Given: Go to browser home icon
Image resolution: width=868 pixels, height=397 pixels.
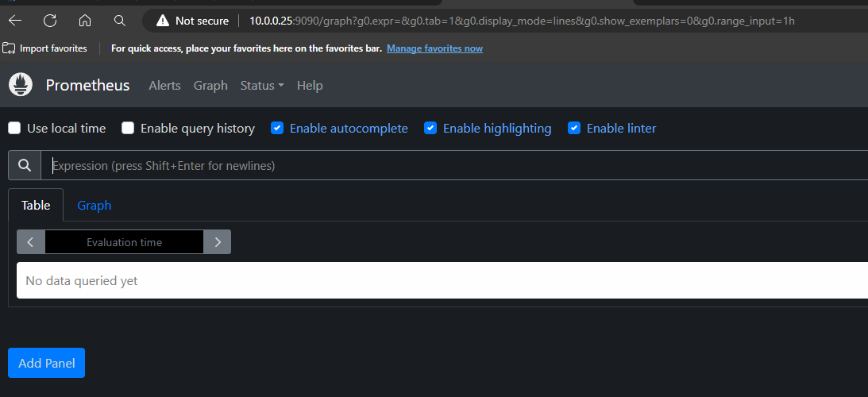Looking at the screenshot, I should pos(85,21).
